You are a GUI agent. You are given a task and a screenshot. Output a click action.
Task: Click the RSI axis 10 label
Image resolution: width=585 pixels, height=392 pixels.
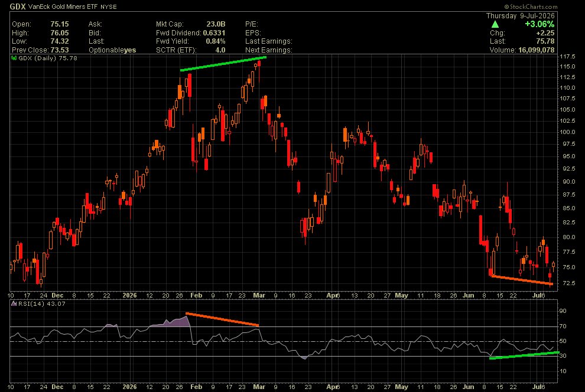563,371
